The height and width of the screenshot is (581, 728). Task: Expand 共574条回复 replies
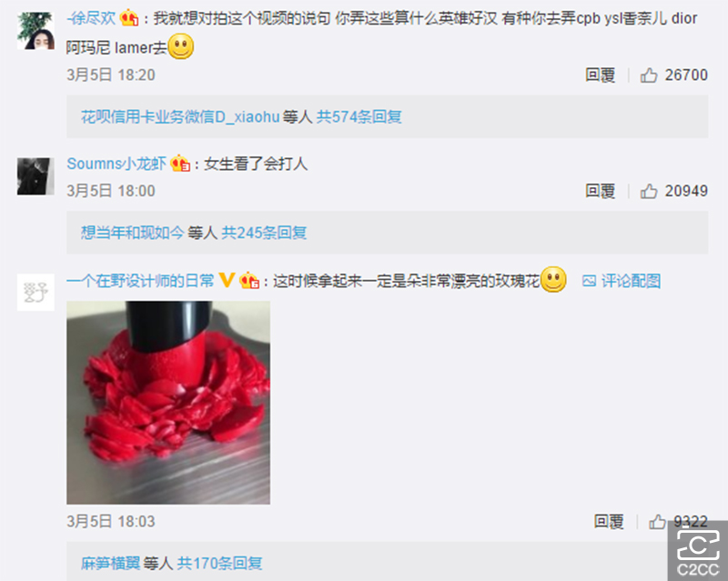point(359,117)
